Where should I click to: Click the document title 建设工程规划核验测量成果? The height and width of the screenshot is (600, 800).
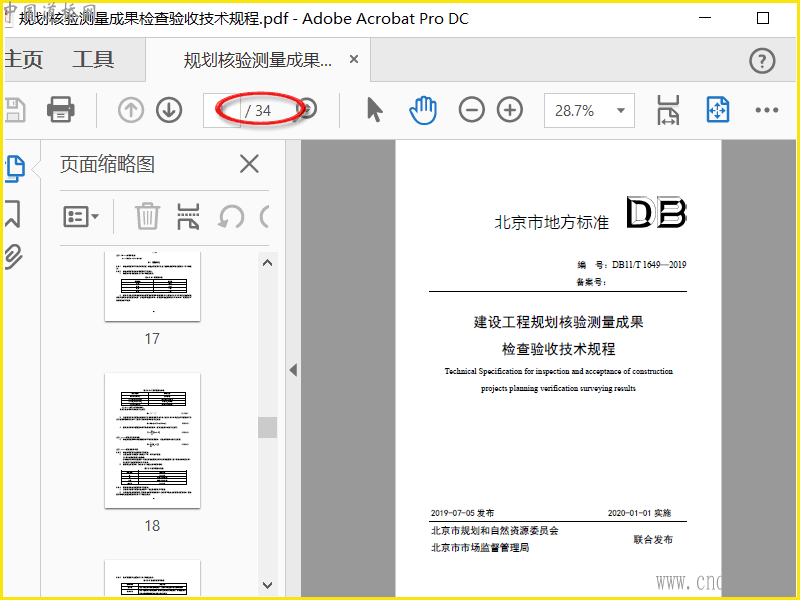pos(558,322)
